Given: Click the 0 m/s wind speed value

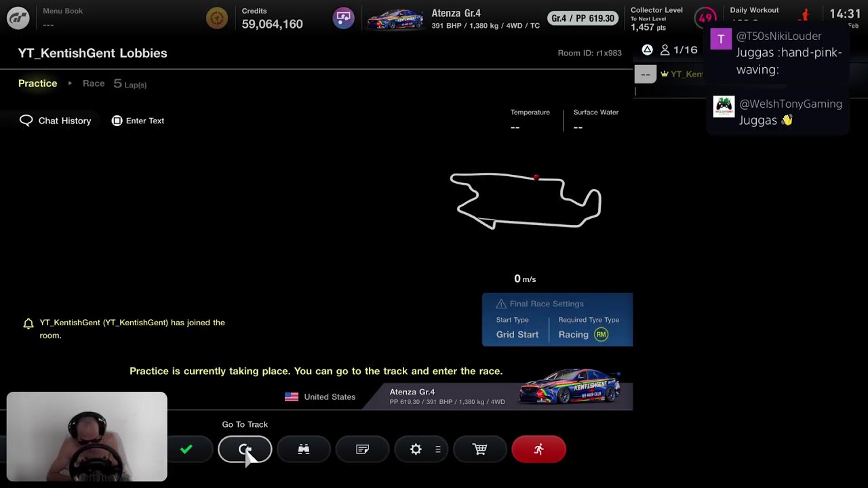Looking at the screenshot, I should tap(525, 279).
